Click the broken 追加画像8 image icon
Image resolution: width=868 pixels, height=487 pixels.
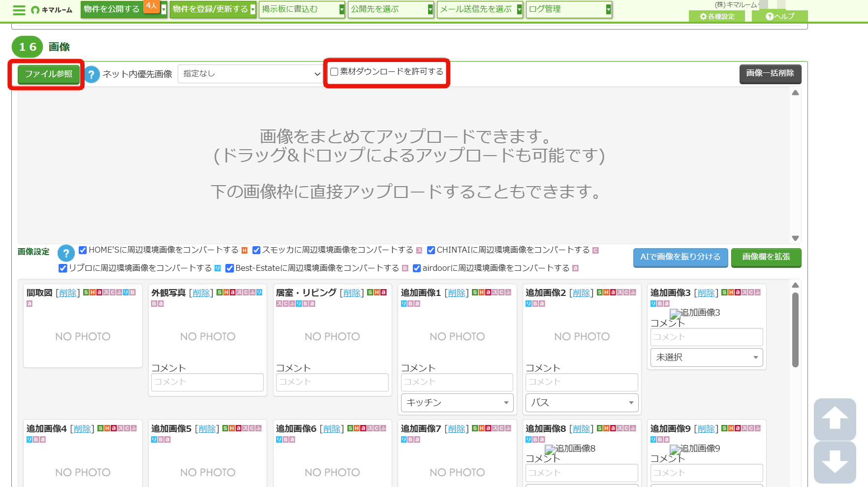click(550, 450)
